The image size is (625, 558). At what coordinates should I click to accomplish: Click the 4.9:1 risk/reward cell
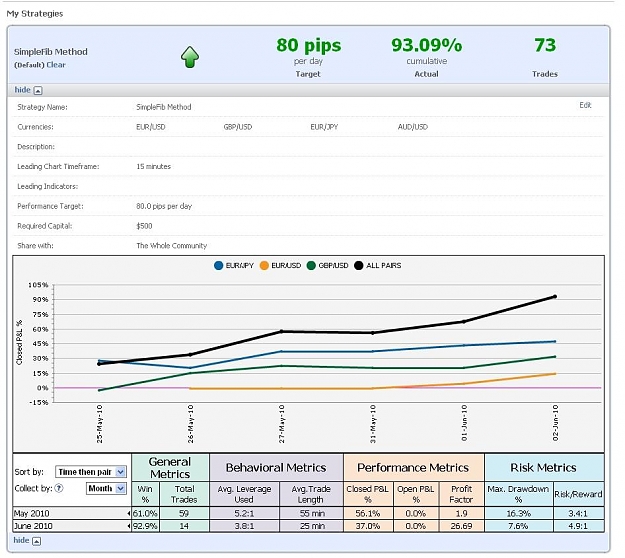click(578, 526)
